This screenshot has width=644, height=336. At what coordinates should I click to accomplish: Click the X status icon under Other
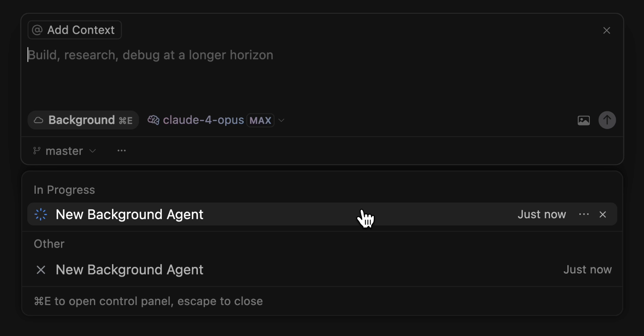tap(41, 270)
